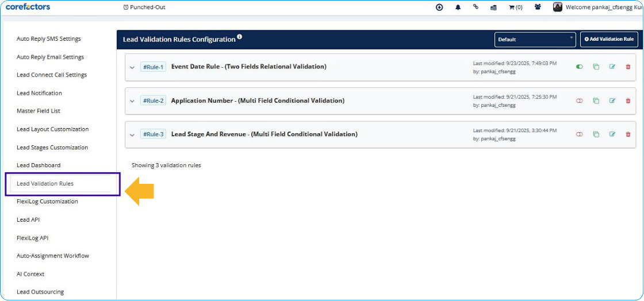Screen dimensions: 644x301
Task: Click 'Last modified: 9/21/2025, 7:25:30 PM' text
Action: 515,97
